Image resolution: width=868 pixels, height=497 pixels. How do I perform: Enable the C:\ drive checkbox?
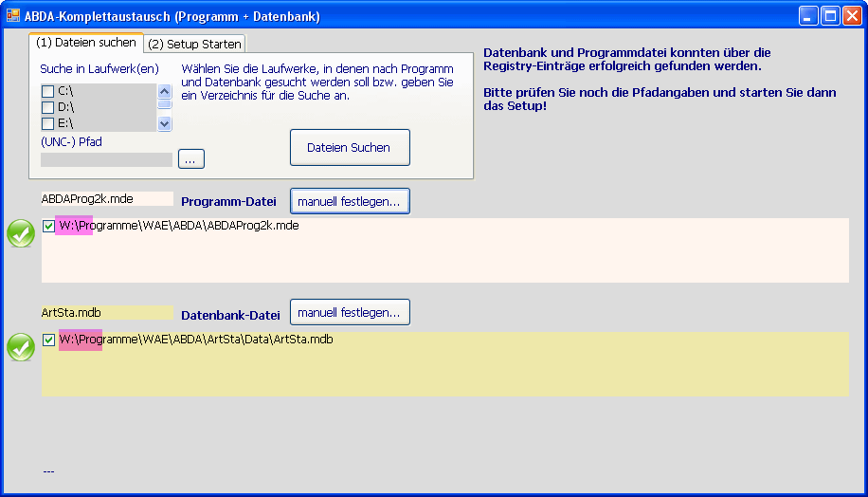47,92
